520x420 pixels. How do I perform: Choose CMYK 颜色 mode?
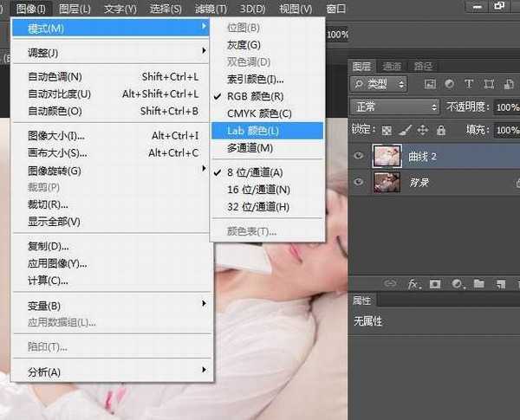click(259, 113)
